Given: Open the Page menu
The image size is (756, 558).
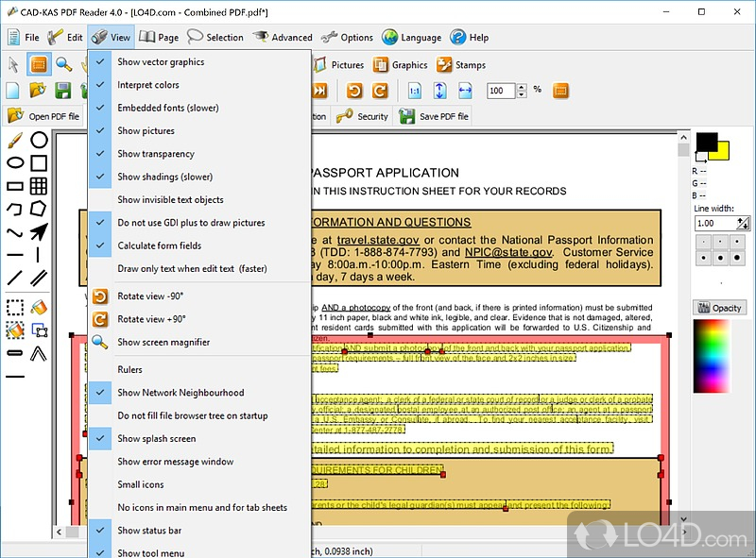Looking at the screenshot, I should point(159,37).
